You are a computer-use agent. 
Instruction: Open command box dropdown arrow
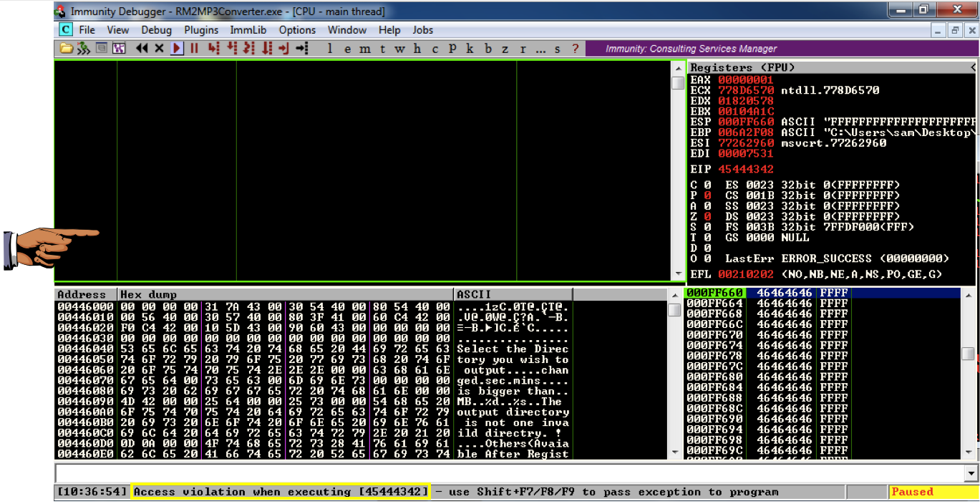click(971, 473)
